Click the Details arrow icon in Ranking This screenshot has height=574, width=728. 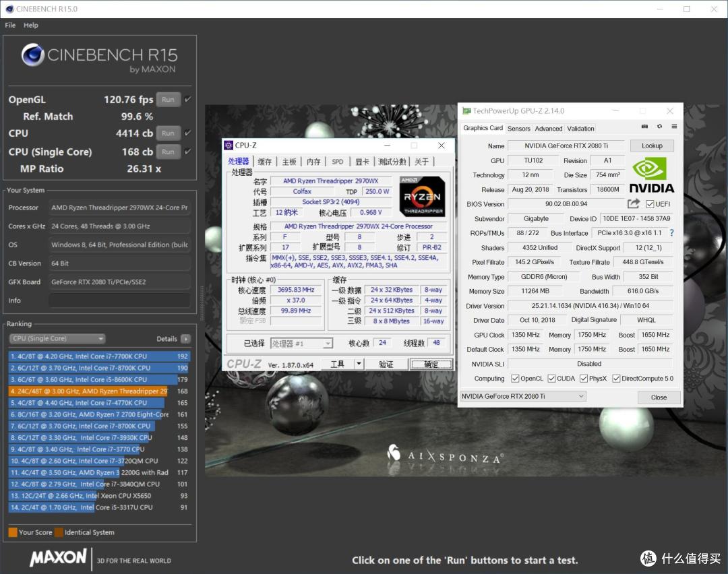point(185,339)
